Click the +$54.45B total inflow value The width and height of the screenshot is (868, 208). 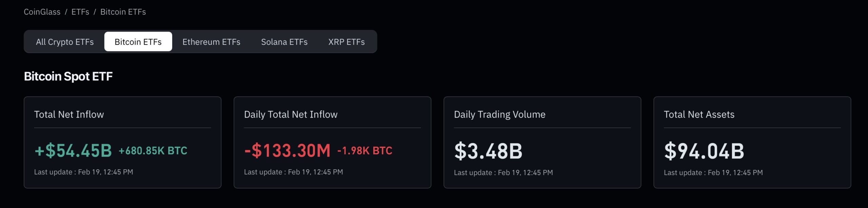click(73, 151)
